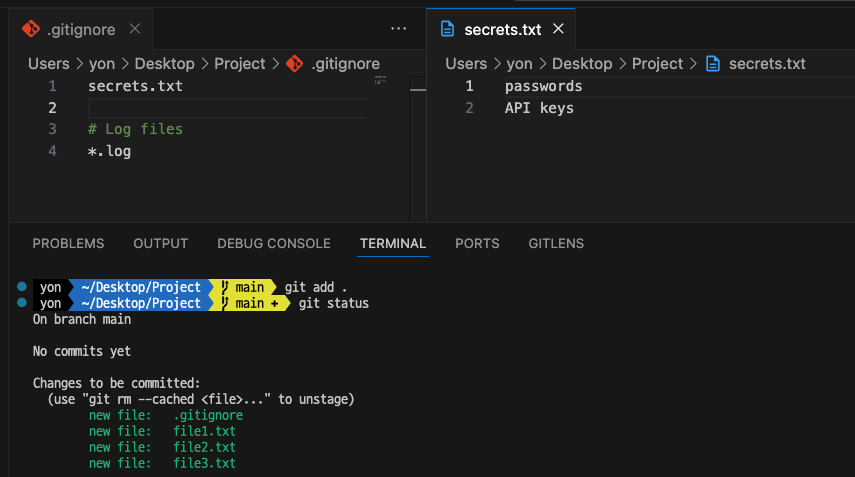Expand the Desktop breadcrumb in .gitignore path
This screenshot has width=855, height=477.
click(x=164, y=63)
